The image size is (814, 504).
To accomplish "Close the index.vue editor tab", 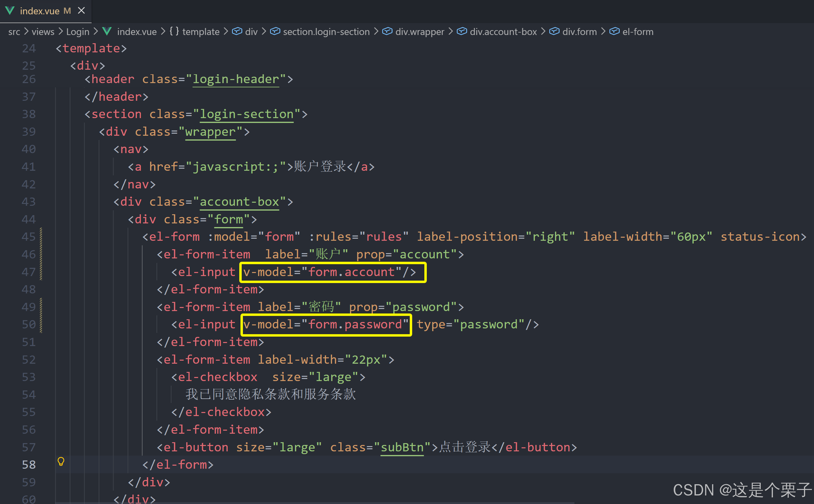I will pos(81,11).
